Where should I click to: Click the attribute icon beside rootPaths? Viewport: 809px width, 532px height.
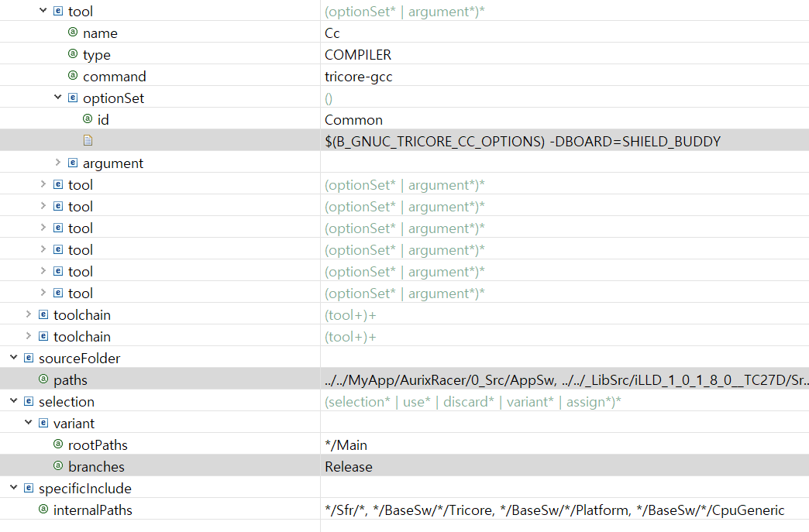[58, 444]
